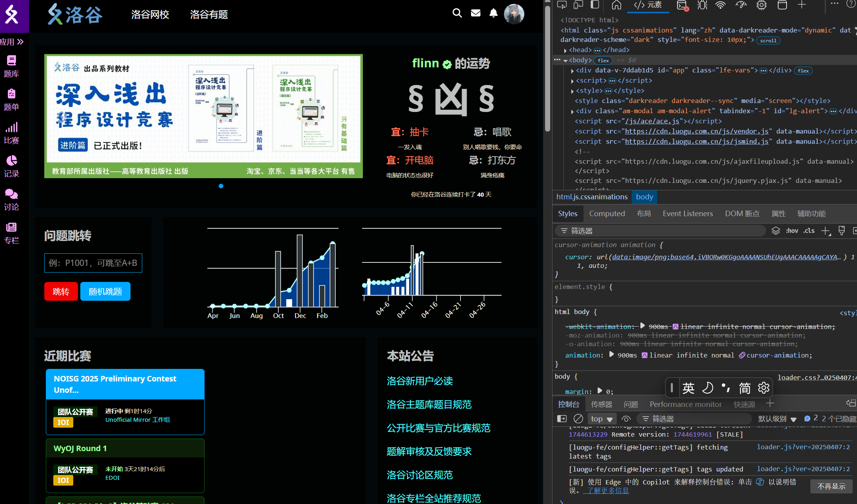The width and height of the screenshot is (857, 504).
Task: Open the DevTools Performance gauge icon
Action: point(741,5)
